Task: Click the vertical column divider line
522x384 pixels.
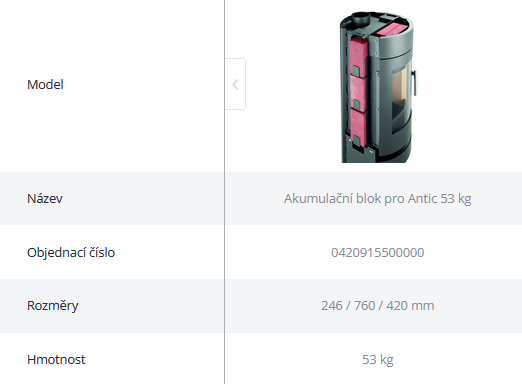Action: (225, 192)
